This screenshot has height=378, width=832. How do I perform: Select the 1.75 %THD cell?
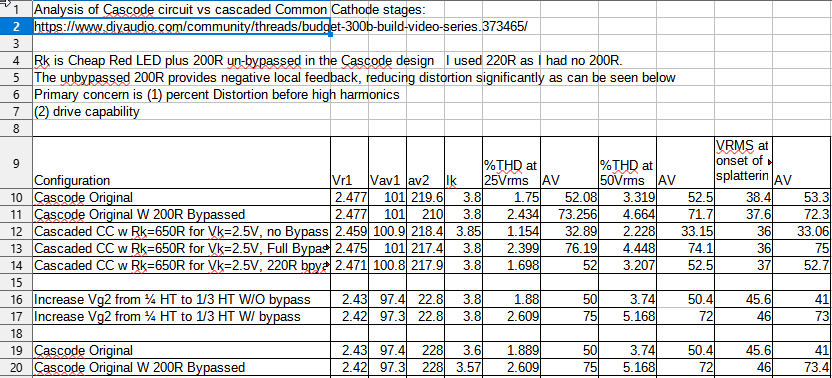click(512, 197)
